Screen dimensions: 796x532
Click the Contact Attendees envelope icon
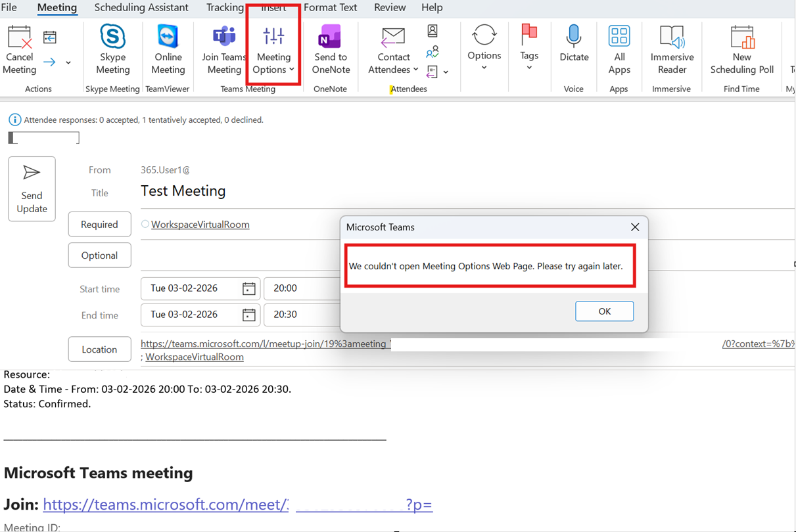(393, 37)
